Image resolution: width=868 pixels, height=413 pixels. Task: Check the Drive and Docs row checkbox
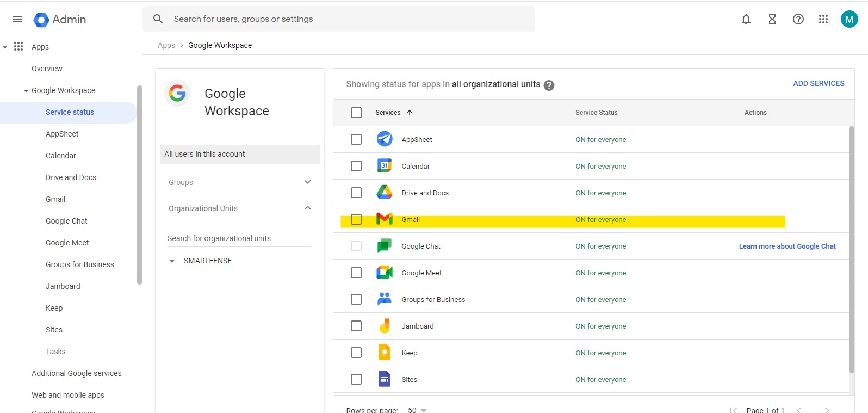coord(356,193)
